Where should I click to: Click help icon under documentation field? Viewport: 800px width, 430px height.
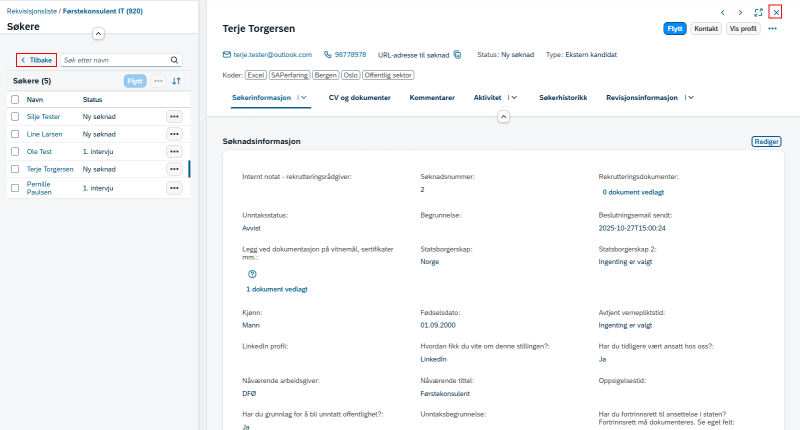[x=252, y=274]
